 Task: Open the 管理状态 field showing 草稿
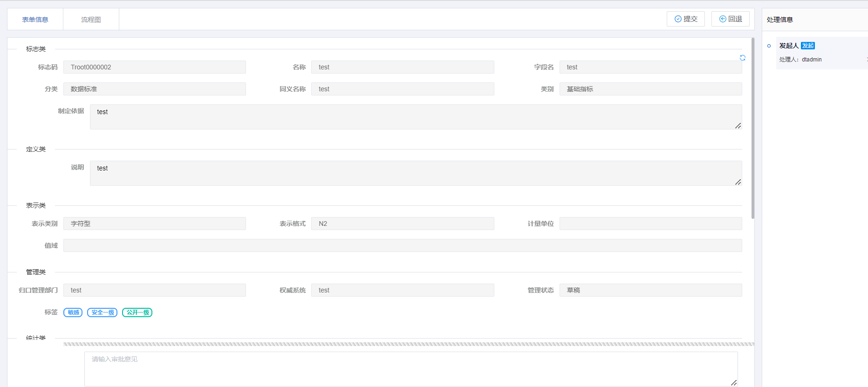650,290
